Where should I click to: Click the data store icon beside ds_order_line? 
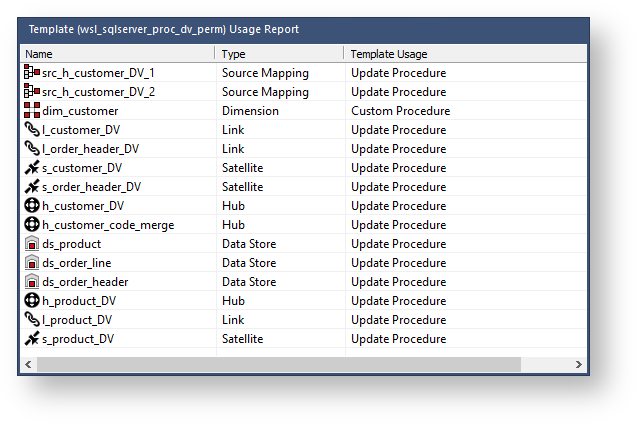[x=31, y=263]
